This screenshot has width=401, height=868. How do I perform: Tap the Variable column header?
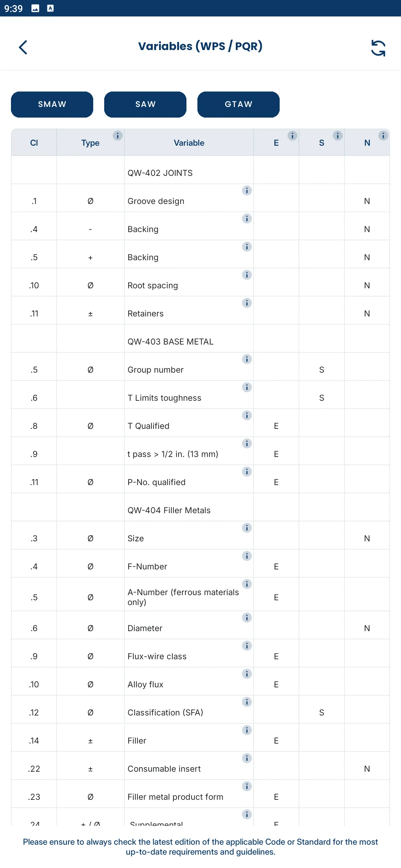[x=189, y=143]
